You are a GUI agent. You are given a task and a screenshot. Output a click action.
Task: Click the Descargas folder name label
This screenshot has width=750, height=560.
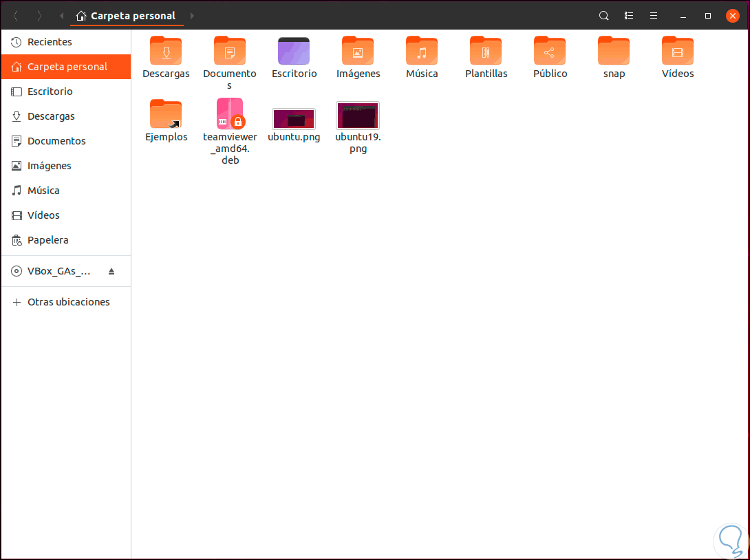click(x=166, y=74)
